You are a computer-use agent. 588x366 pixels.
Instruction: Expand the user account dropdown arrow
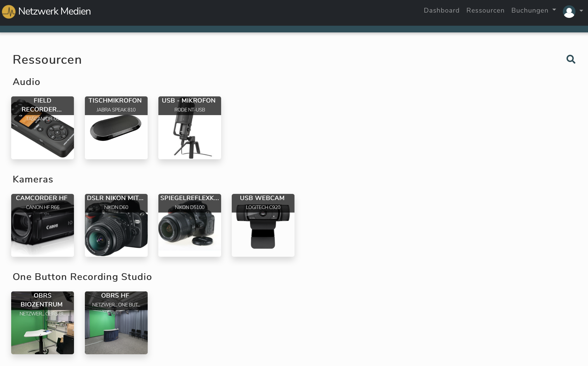pos(581,11)
